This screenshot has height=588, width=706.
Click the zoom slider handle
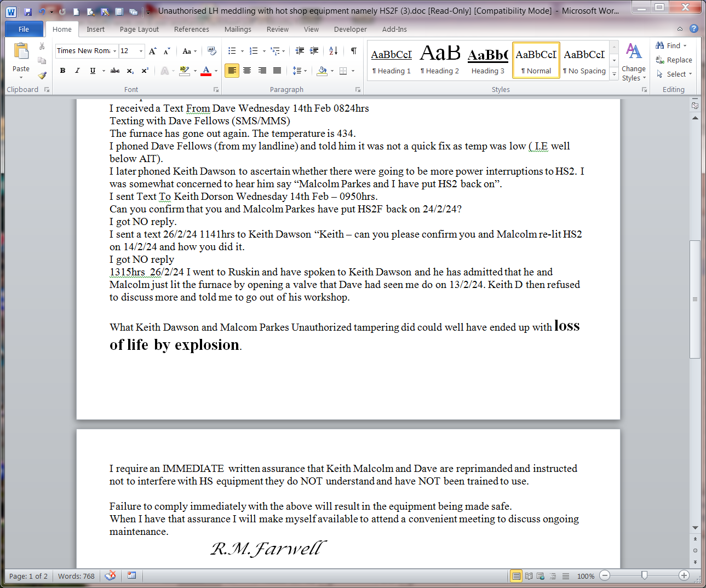click(x=644, y=575)
